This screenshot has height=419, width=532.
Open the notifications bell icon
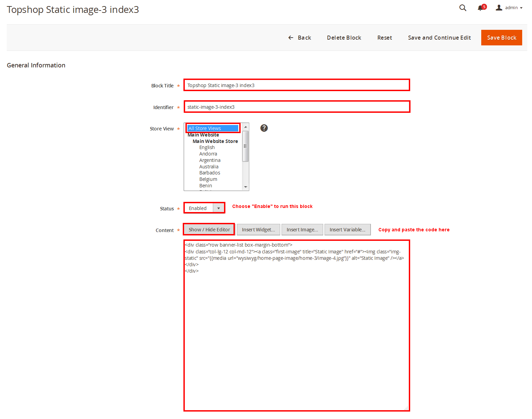click(x=480, y=8)
